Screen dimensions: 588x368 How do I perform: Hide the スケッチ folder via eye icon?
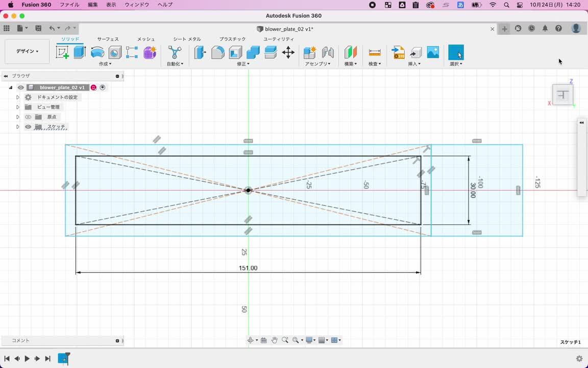[x=28, y=127]
